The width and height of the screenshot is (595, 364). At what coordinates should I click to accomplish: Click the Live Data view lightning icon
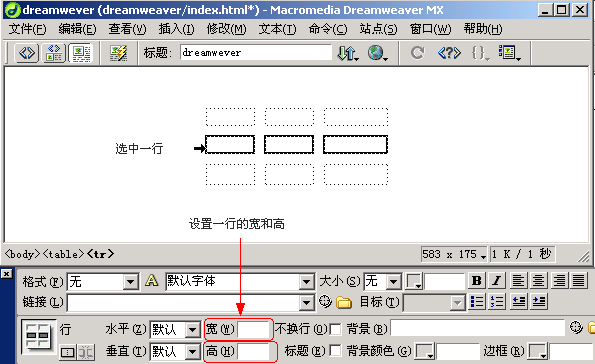(118, 52)
